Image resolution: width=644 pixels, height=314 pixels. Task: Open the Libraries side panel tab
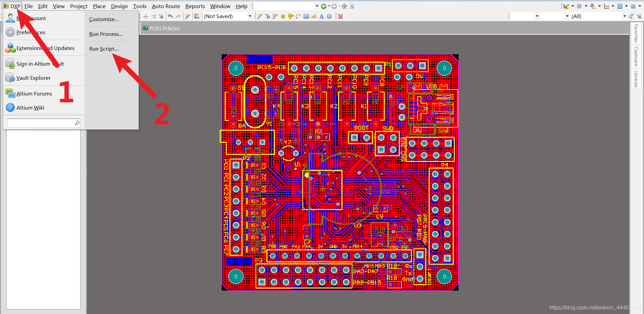tap(636, 79)
